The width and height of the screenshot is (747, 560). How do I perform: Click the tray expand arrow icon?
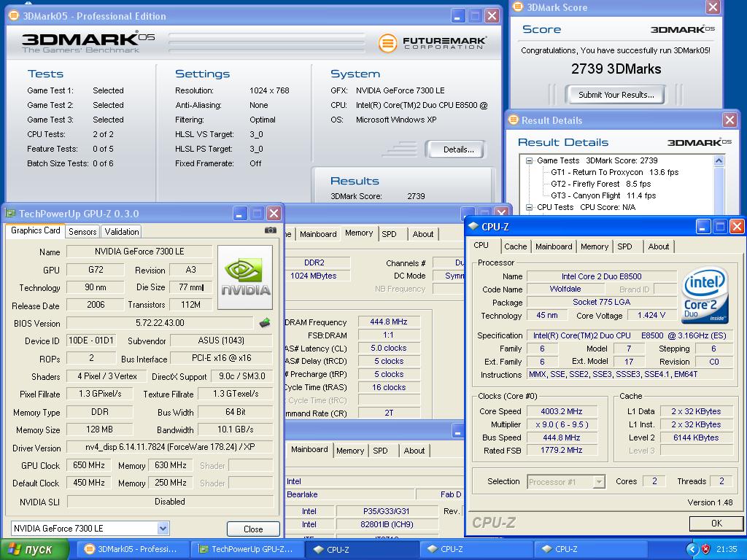click(x=692, y=549)
